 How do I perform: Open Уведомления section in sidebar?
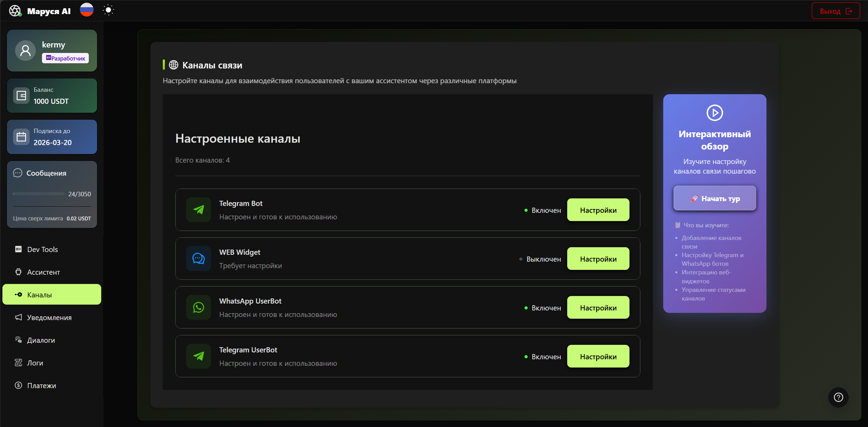[49, 317]
